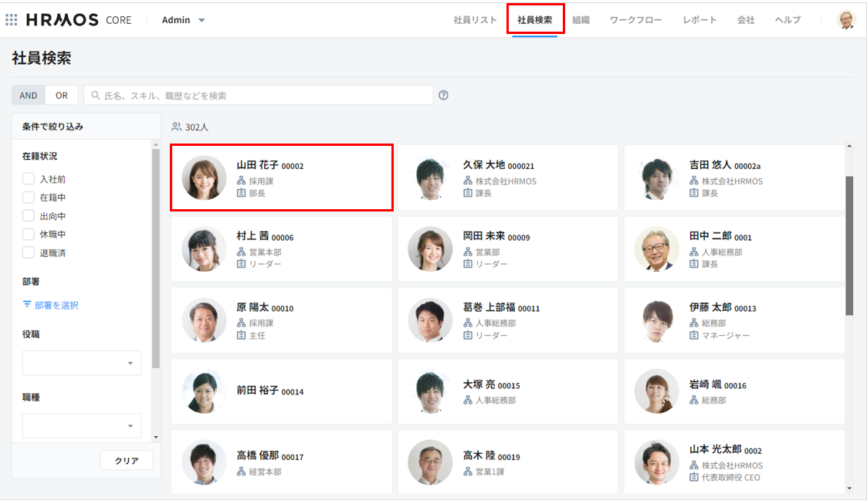Tick the 退職済 checkbox
The height and width of the screenshot is (504, 867).
click(29, 252)
